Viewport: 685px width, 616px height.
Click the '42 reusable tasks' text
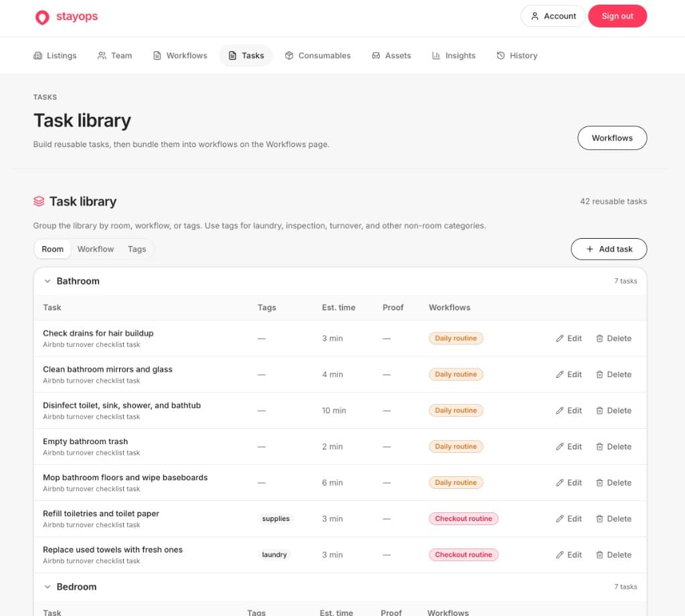pos(613,201)
